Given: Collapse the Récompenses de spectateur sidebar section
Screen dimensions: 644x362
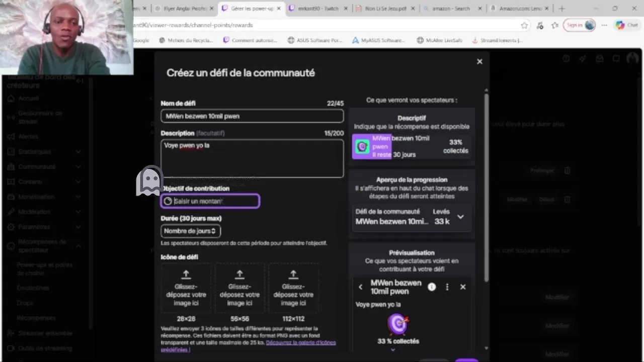Looking at the screenshot, I should click(x=78, y=246).
